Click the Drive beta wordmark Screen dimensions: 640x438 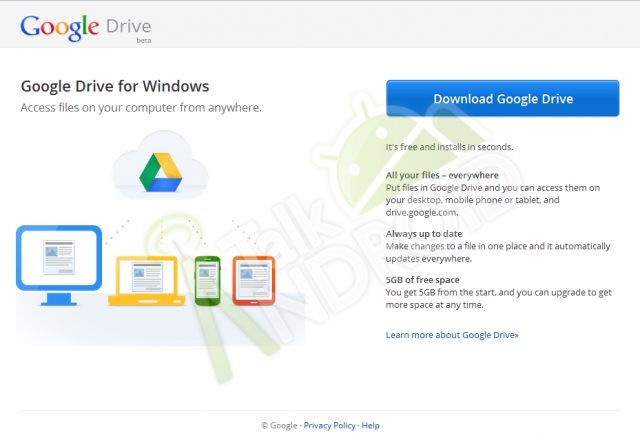coord(129,29)
